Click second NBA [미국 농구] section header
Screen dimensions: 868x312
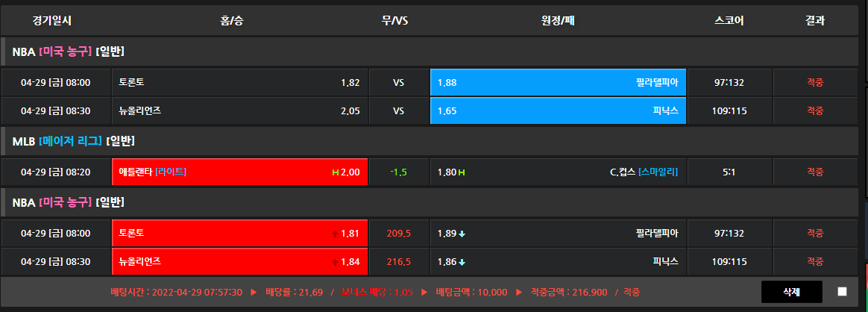68,202
